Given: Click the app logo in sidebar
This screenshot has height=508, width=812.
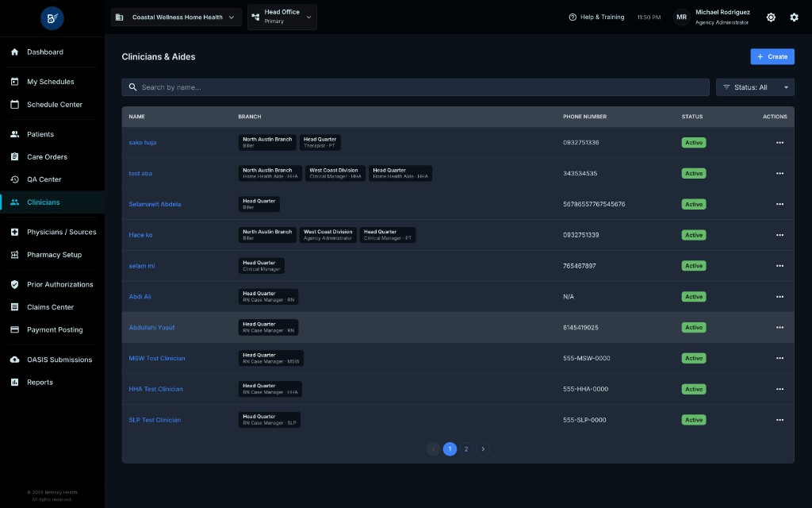Looking at the screenshot, I should pyautogui.click(x=52, y=18).
